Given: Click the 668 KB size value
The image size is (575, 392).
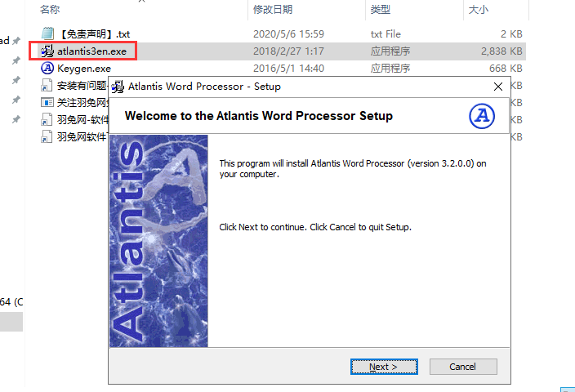Looking at the screenshot, I should (506, 69).
